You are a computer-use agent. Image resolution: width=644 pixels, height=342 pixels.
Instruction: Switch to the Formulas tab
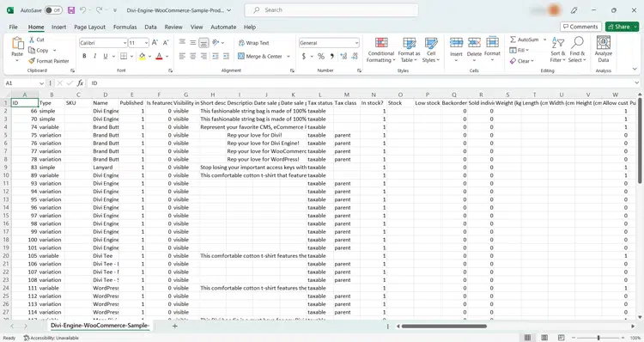(x=125, y=27)
